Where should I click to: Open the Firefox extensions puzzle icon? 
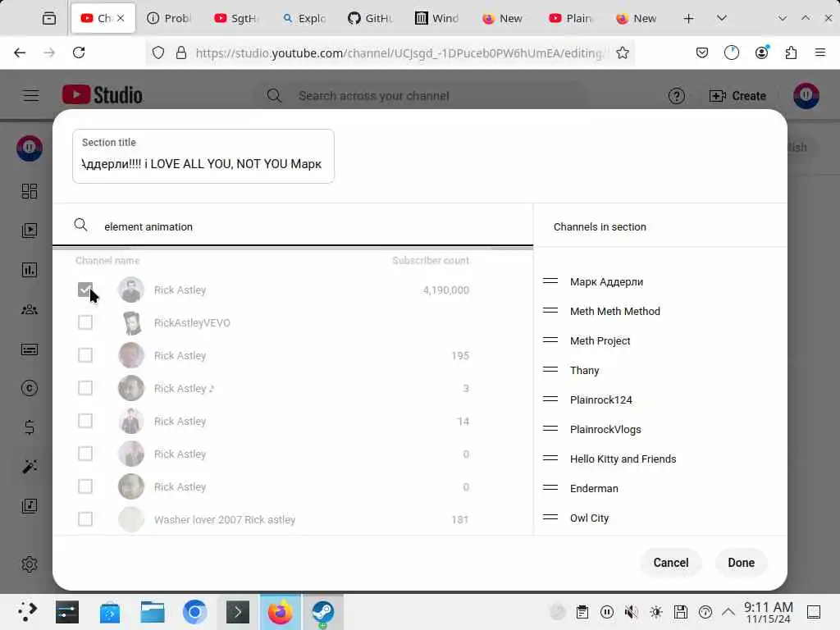point(791,52)
